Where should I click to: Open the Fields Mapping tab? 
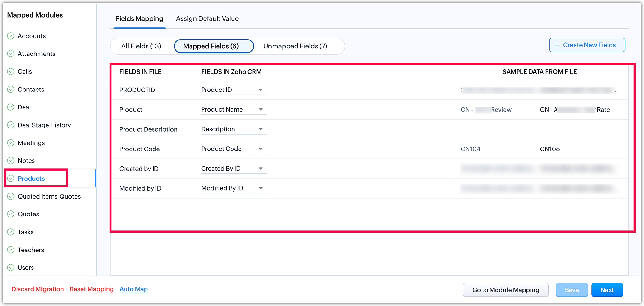point(140,19)
